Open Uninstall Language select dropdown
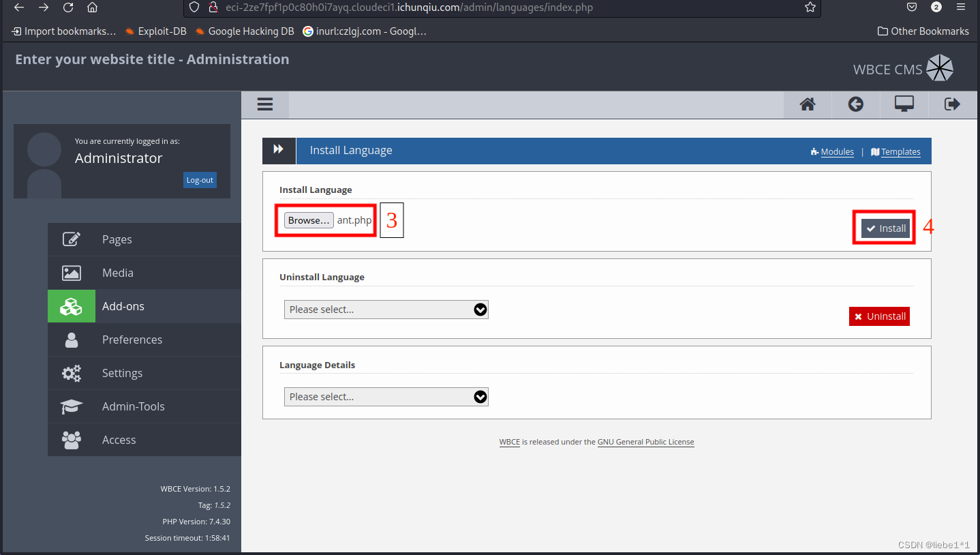980x555 pixels. (x=386, y=310)
